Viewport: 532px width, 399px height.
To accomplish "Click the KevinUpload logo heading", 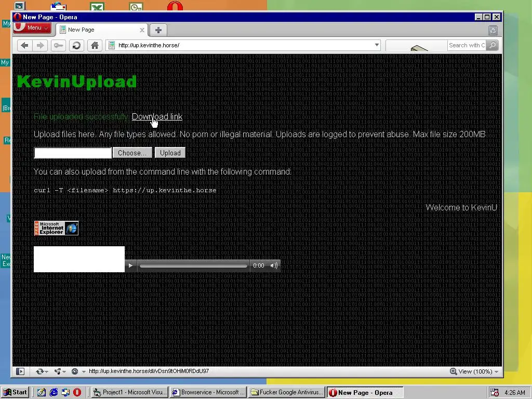I will (77, 82).
